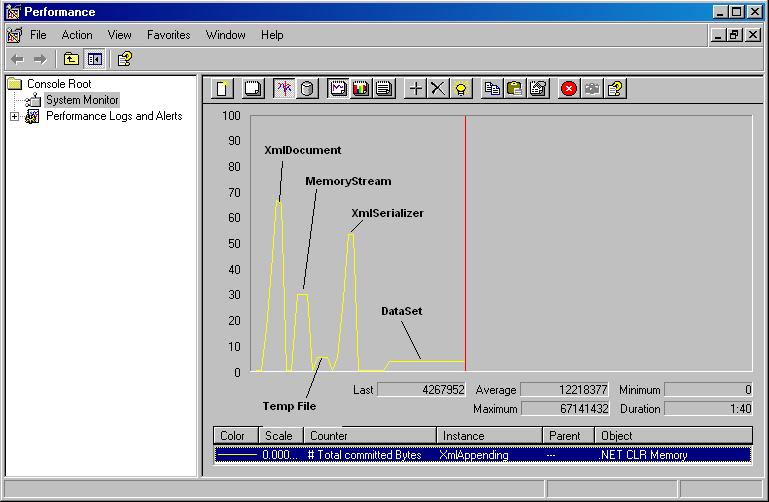The height and width of the screenshot is (502, 769).
Task: Click the scale cell '0.000...' in counter row
Action: tap(280, 455)
